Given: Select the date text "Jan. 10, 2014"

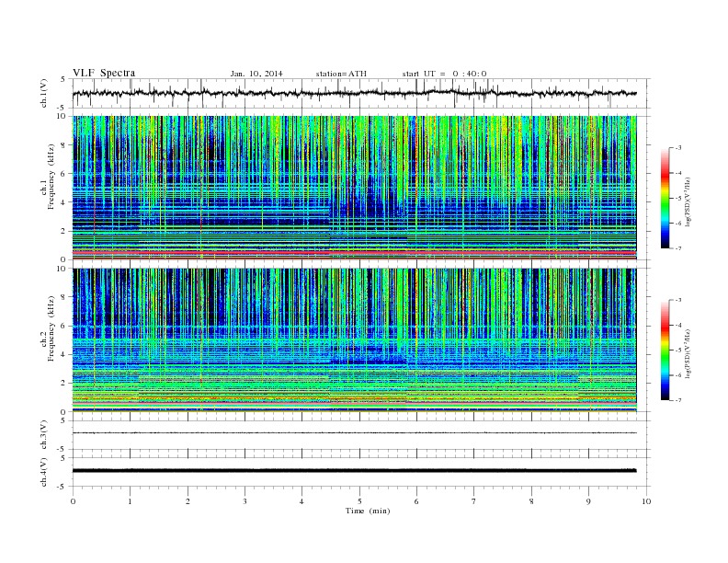Looking at the screenshot, I should 256,74.
